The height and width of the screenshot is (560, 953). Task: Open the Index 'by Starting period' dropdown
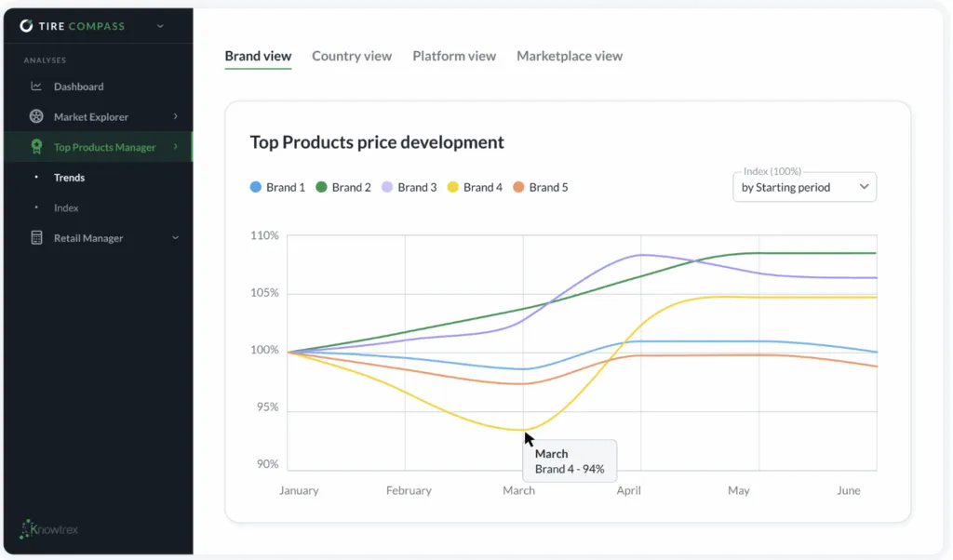point(805,187)
